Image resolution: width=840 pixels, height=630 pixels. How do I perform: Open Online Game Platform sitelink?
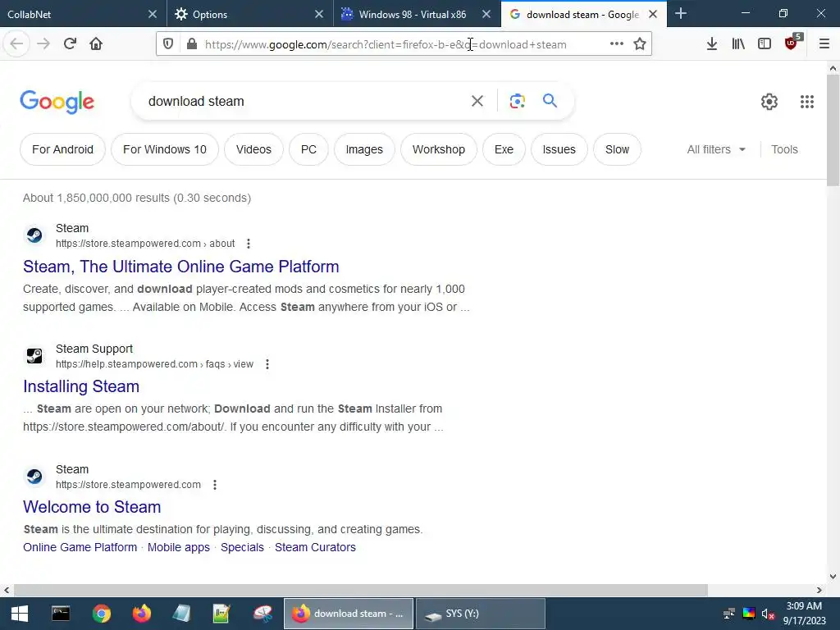[80, 547]
